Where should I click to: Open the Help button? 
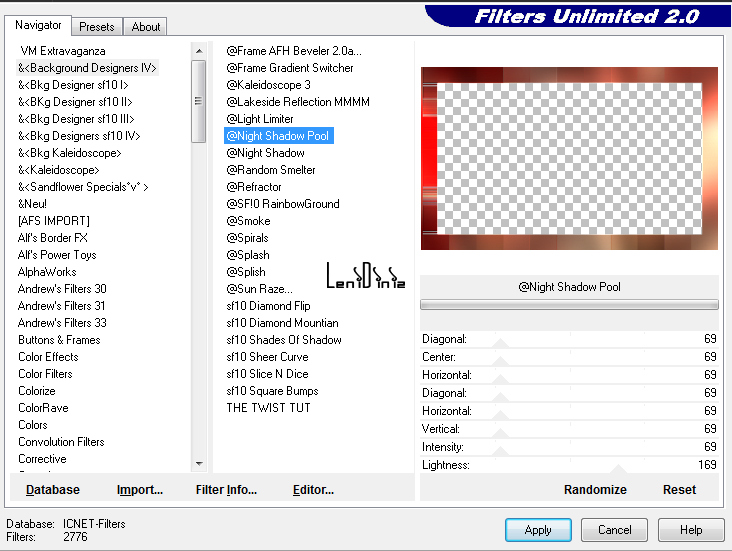coord(691,530)
